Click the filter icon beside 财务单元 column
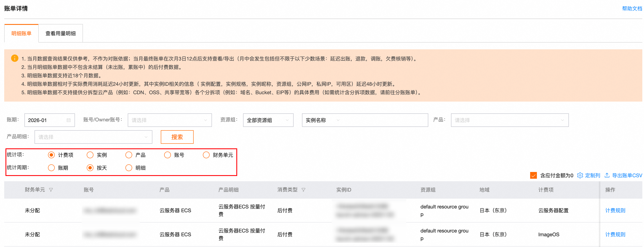 click(x=51, y=190)
